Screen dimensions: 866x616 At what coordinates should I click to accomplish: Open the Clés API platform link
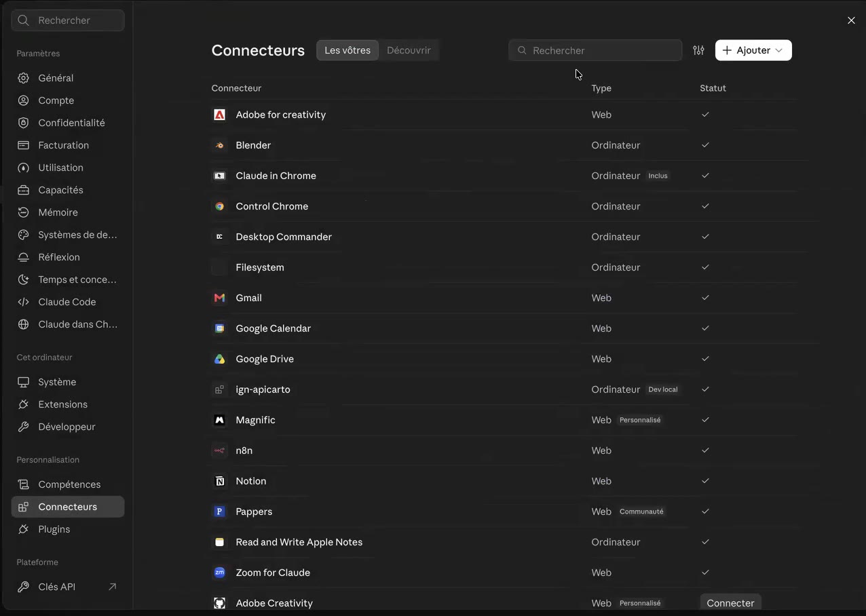click(x=68, y=587)
